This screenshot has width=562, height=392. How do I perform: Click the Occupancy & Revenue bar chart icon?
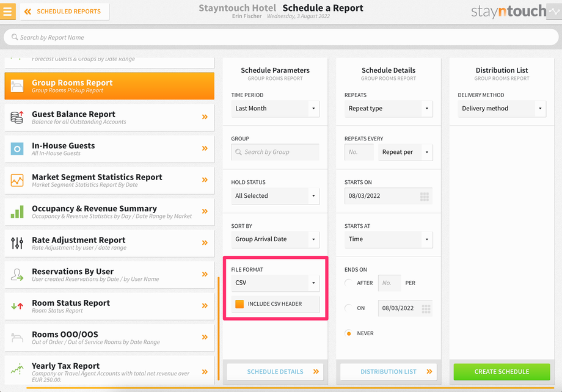click(x=17, y=212)
